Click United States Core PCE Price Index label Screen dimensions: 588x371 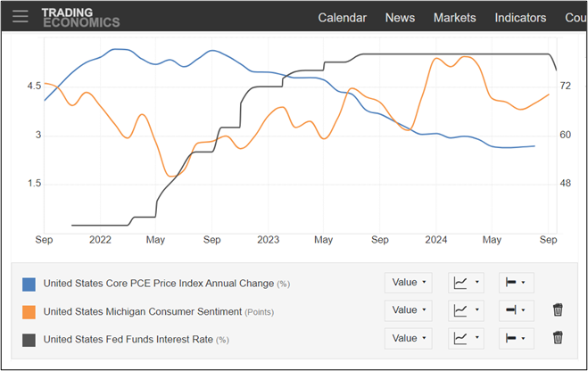pos(167,284)
